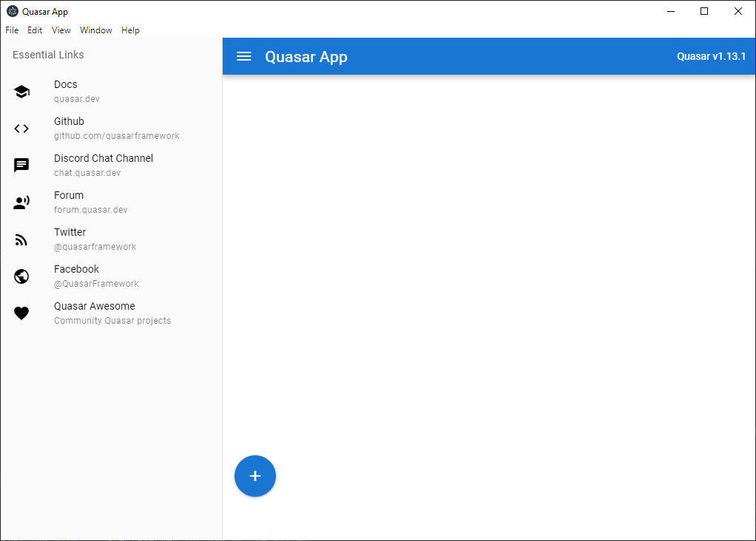
Task: Open the Edit menu
Action: click(35, 30)
